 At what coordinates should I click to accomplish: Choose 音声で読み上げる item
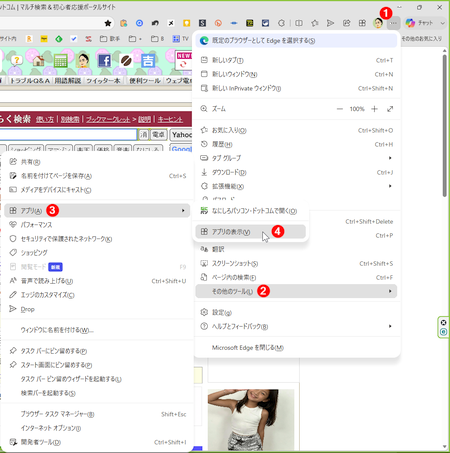97,281
